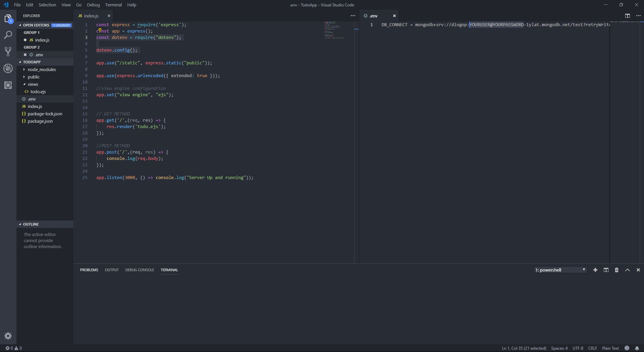This screenshot has width=644, height=352.
Task: Click the CRLF line ending indicator
Action: click(x=593, y=348)
